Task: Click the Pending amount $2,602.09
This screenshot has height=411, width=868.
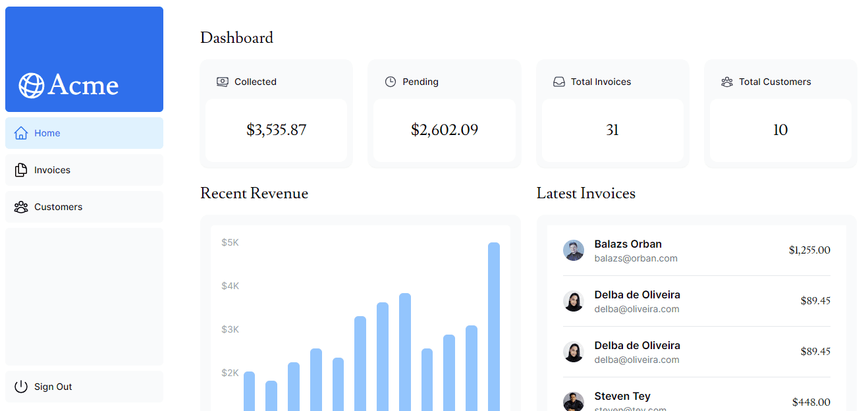Action: (x=445, y=130)
